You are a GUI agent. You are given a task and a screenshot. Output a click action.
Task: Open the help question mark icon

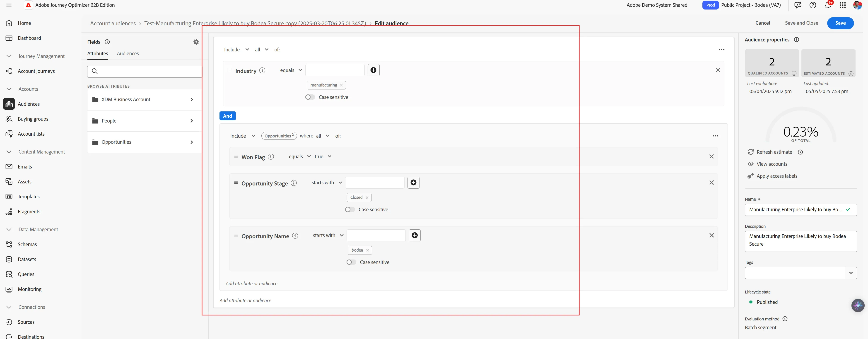813,5
